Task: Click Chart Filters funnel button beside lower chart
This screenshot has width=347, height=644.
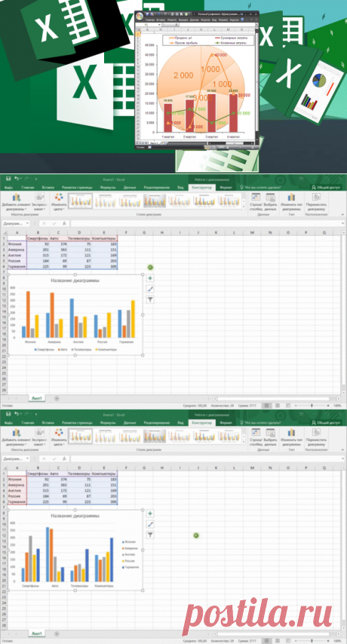Action: (150, 535)
